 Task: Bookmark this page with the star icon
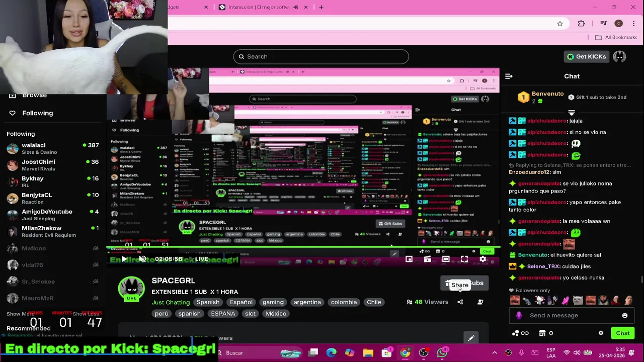pos(559,23)
